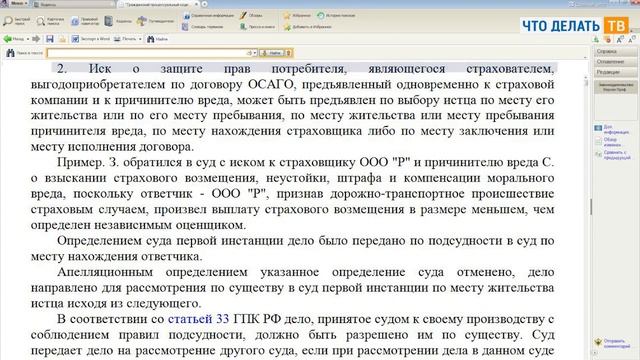Click Поиск в тексте binoculars icon
This screenshot has width=640, height=360.
coord(10,53)
